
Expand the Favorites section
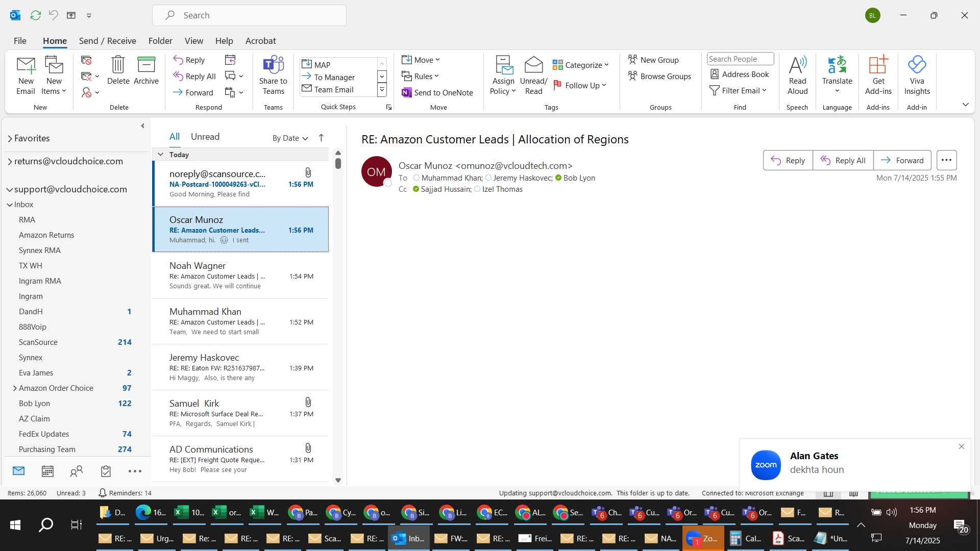(10, 139)
